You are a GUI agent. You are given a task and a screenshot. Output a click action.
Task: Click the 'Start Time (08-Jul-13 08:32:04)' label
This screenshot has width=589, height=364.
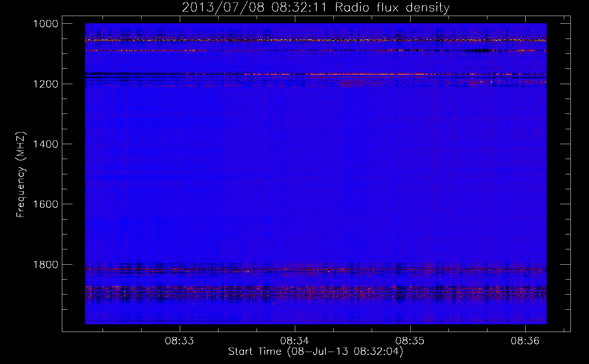click(316, 352)
